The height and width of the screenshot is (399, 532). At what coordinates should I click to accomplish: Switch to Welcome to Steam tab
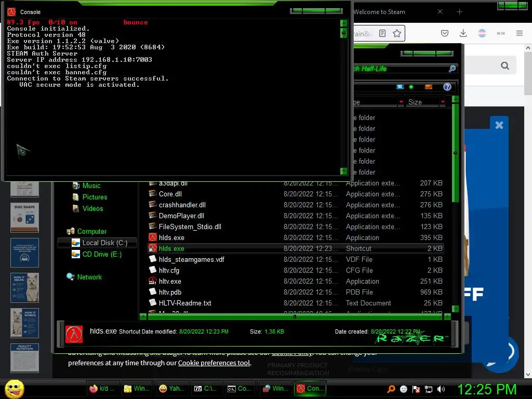point(379,12)
